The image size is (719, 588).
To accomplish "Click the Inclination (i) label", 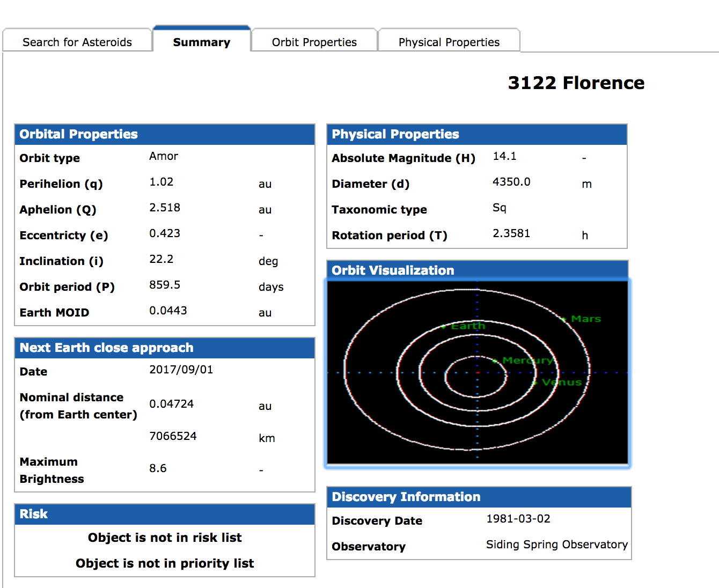I will click(x=62, y=261).
